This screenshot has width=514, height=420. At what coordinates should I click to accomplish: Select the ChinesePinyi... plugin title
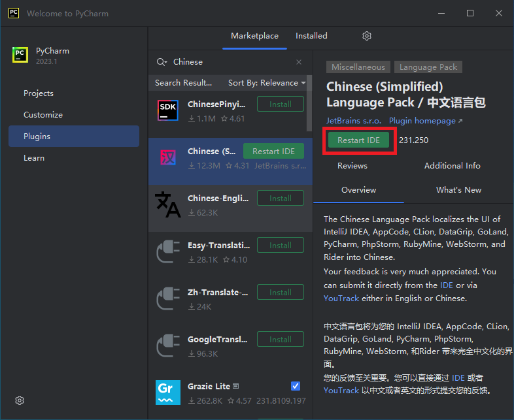pos(216,104)
